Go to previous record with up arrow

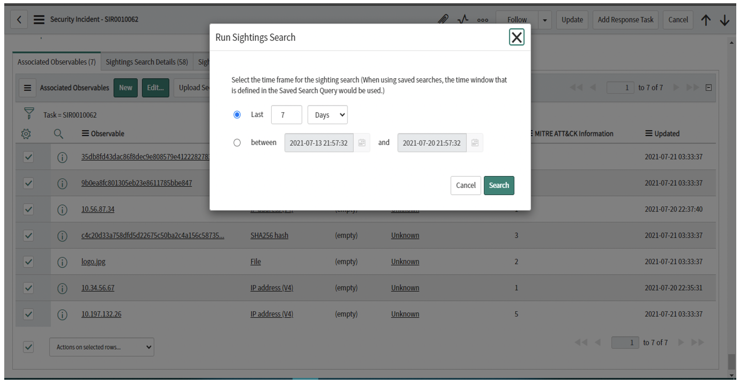(x=706, y=20)
